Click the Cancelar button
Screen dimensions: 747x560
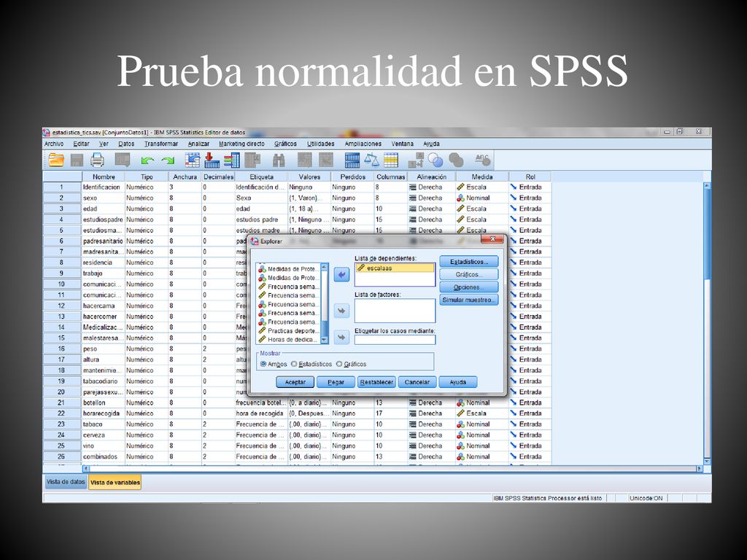click(417, 382)
